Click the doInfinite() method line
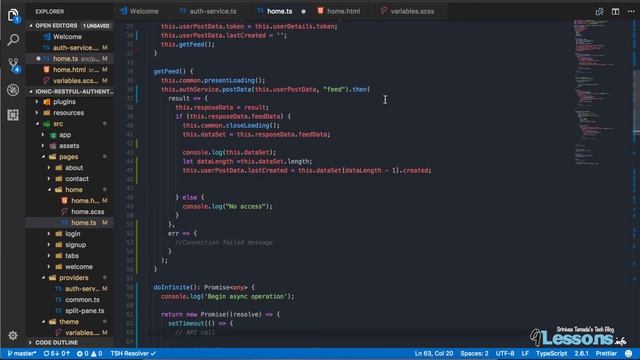Screen dimensions: 640x360 coord(204,287)
